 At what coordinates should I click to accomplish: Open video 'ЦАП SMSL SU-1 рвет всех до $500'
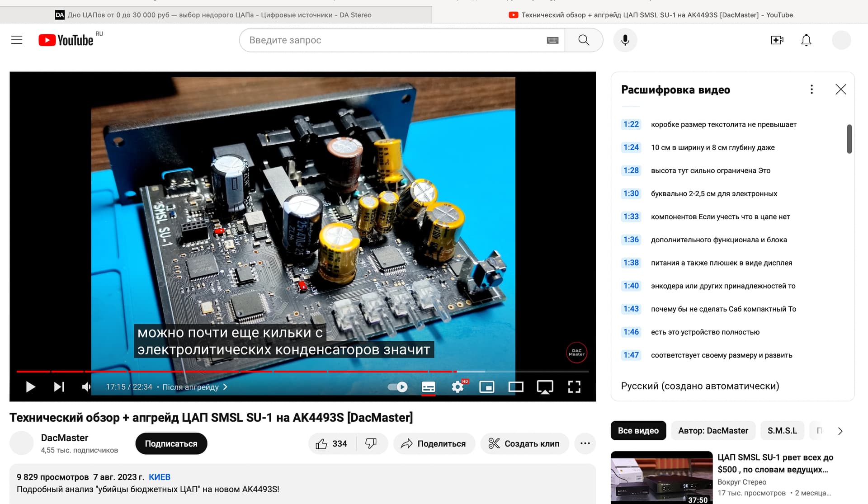tap(775, 463)
